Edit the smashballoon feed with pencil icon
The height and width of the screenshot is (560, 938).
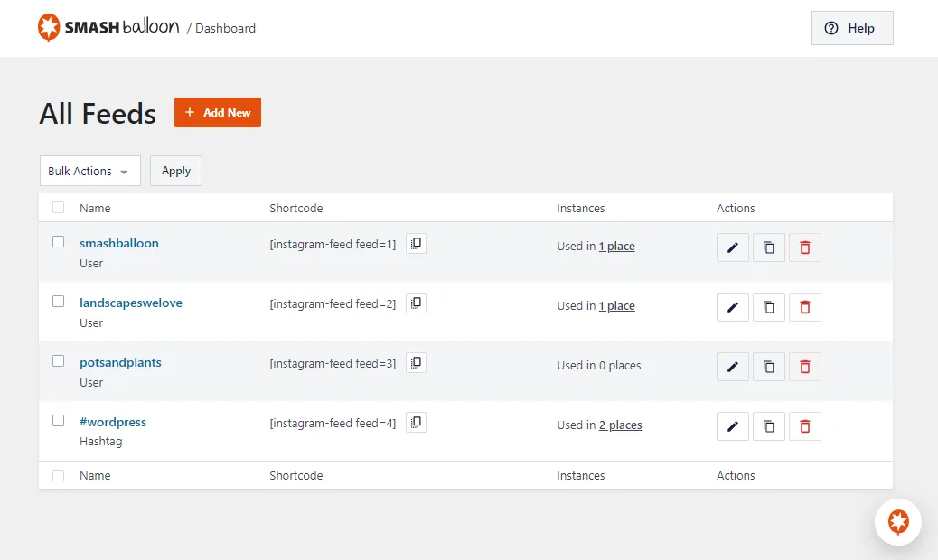pos(733,247)
